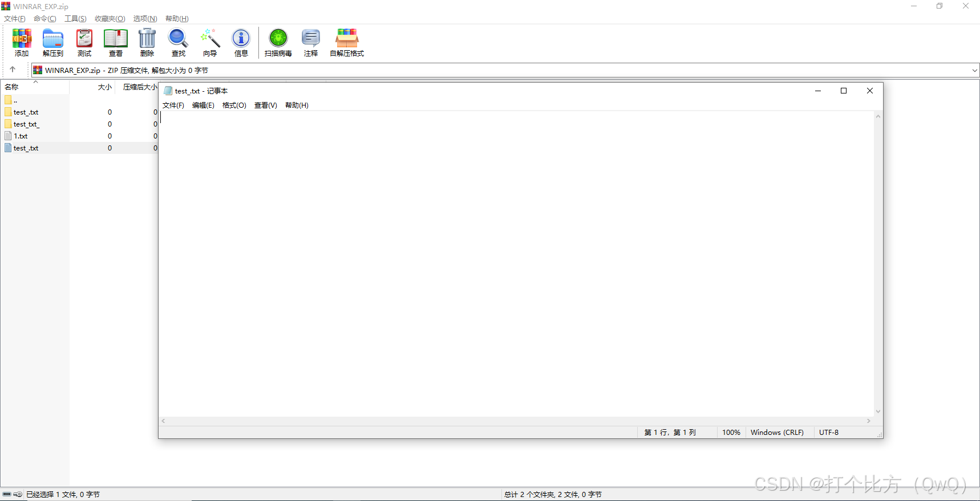The height and width of the screenshot is (501, 980).
Task: Show archive 信息 (Info)
Action: tap(241, 43)
